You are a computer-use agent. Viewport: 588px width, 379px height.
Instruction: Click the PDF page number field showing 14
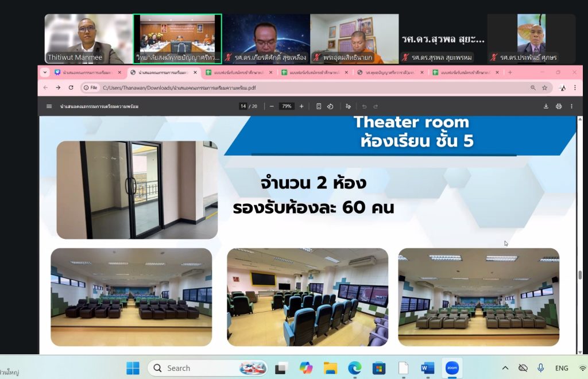pyautogui.click(x=243, y=106)
